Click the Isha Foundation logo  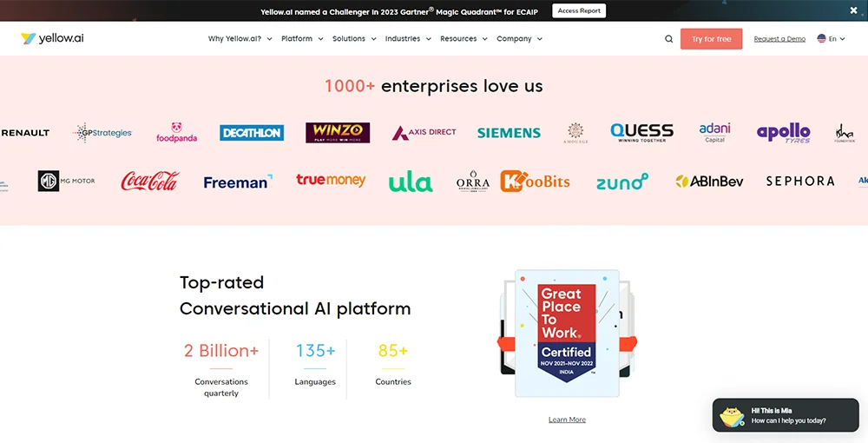845,133
